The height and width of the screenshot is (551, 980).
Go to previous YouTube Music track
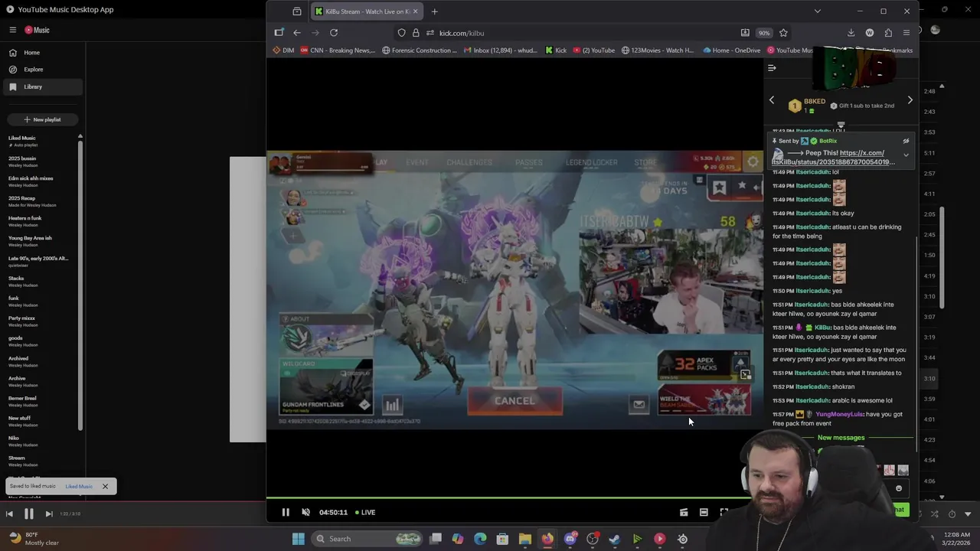click(9, 514)
